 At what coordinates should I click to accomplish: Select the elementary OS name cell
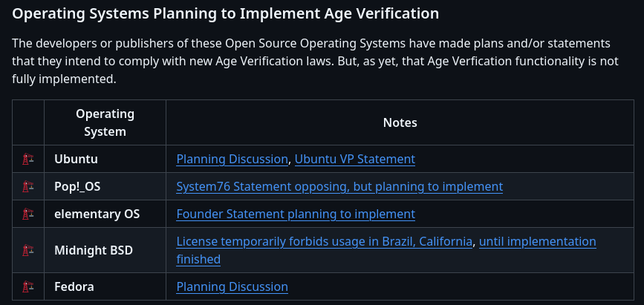(x=97, y=214)
